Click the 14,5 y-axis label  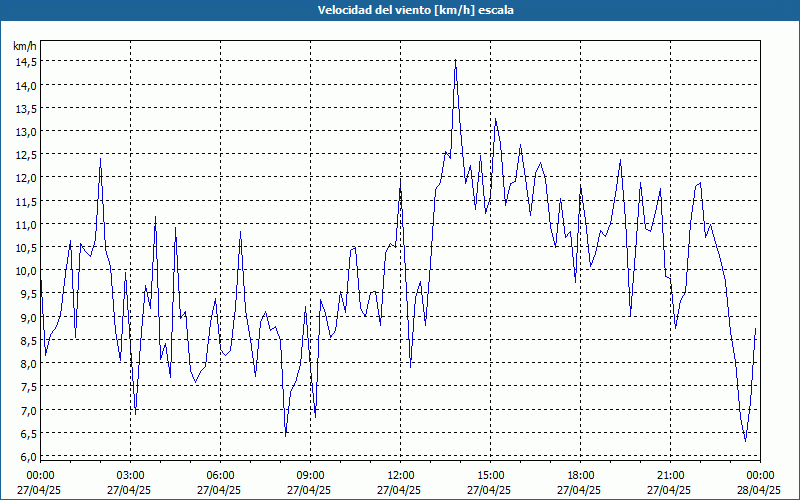coord(27,62)
